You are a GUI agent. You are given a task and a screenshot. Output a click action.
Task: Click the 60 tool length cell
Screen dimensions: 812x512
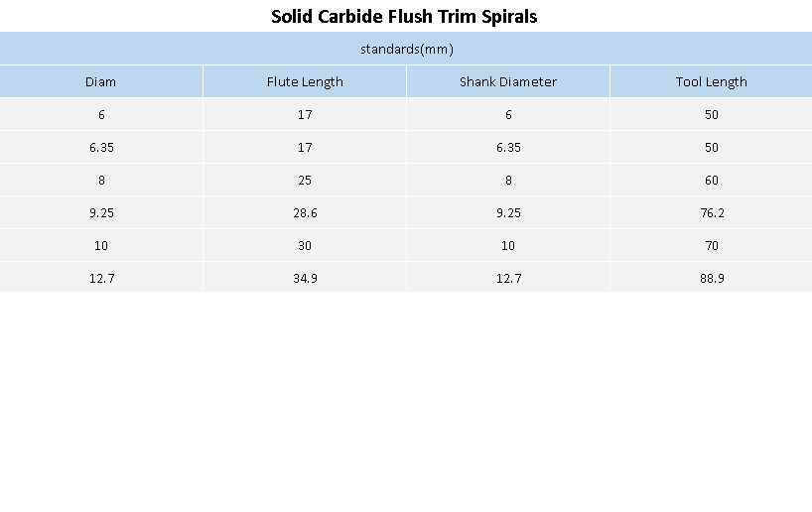711,180
